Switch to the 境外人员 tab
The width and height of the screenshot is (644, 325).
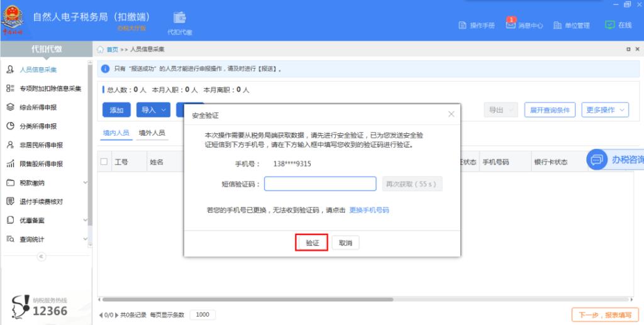152,133
